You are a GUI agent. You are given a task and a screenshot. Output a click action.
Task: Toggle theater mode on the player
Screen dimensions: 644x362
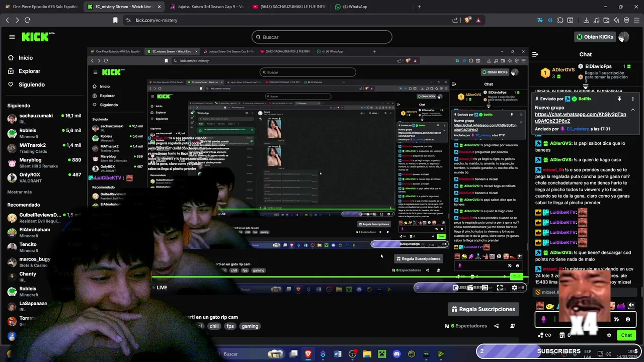click(x=485, y=288)
